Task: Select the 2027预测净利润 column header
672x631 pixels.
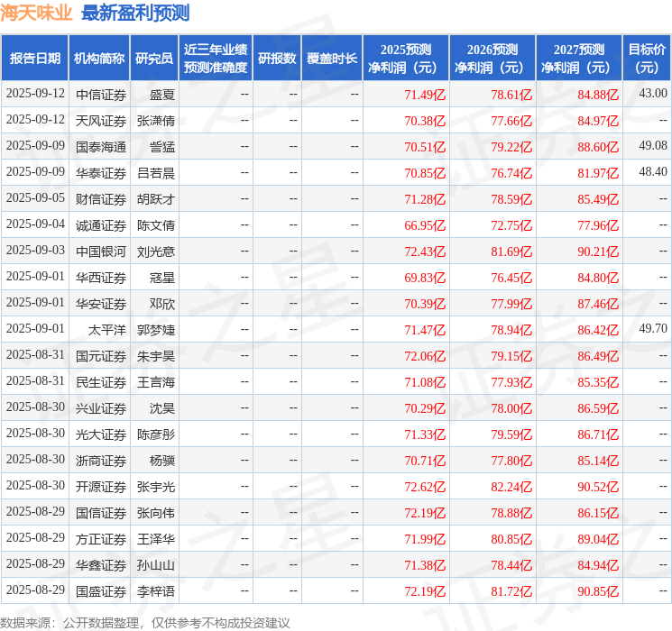Action: click(579, 59)
